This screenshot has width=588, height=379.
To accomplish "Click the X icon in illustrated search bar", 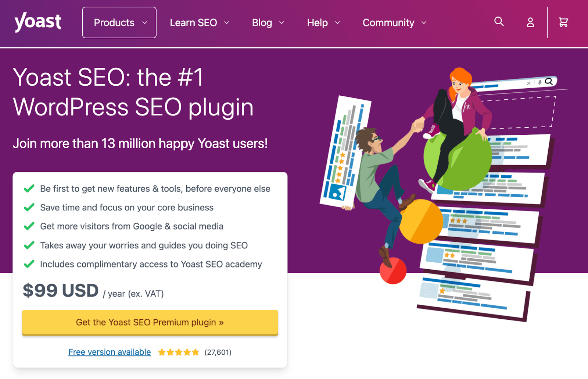I will pyautogui.click(x=529, y=84).
